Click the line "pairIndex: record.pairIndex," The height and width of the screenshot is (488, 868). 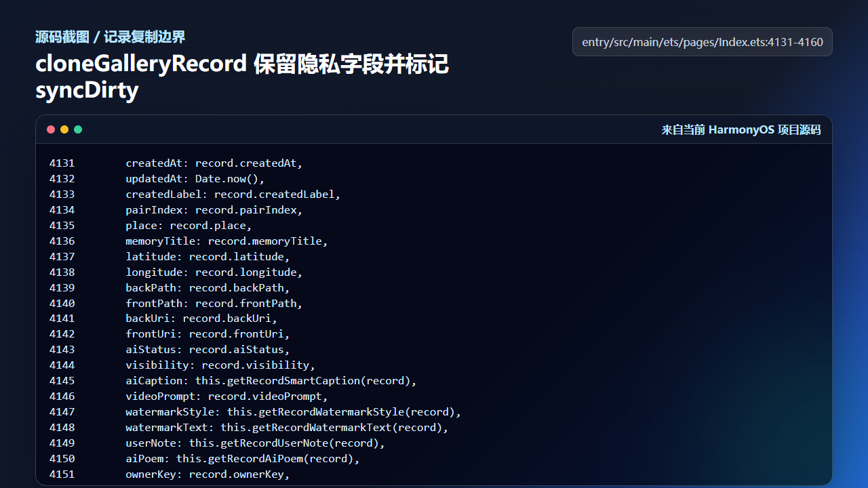(214, 210)
